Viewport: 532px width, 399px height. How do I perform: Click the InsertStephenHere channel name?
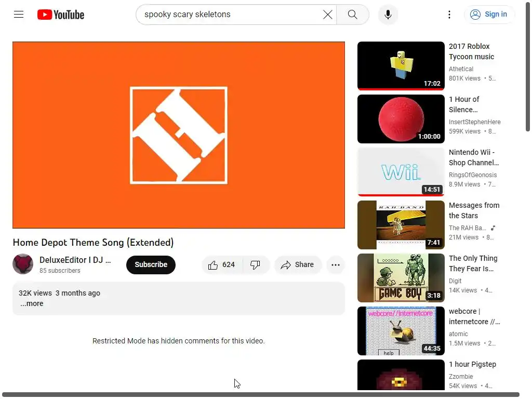point(474,122)
